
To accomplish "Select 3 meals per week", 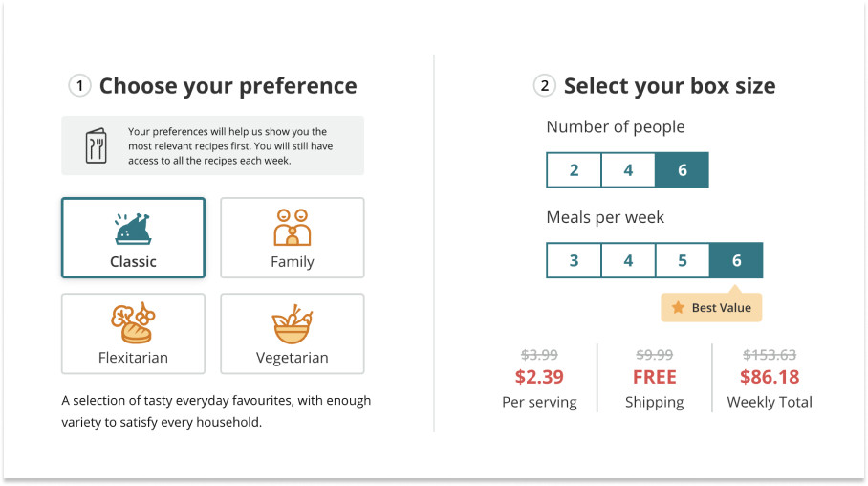I will click(574, 260).
